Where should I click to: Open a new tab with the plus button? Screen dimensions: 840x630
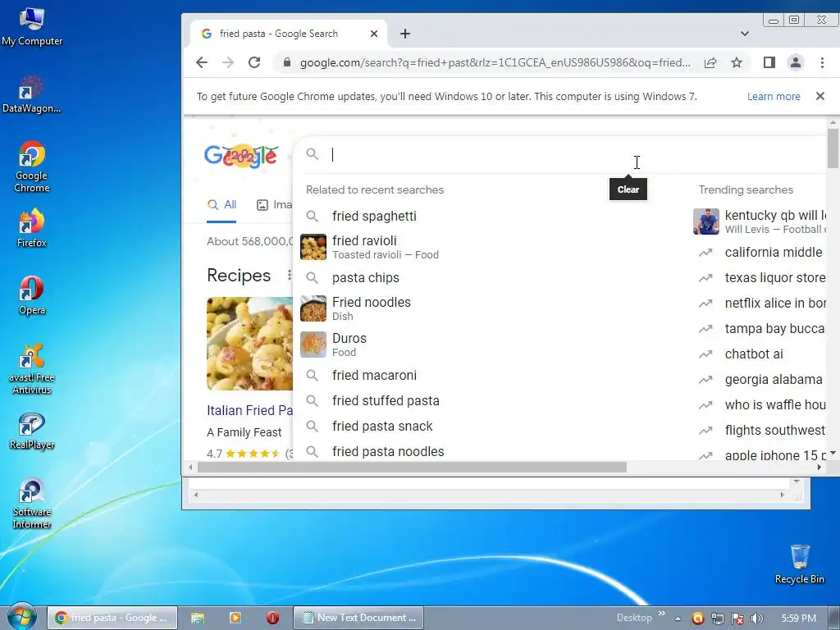click(x=405, y=34)
